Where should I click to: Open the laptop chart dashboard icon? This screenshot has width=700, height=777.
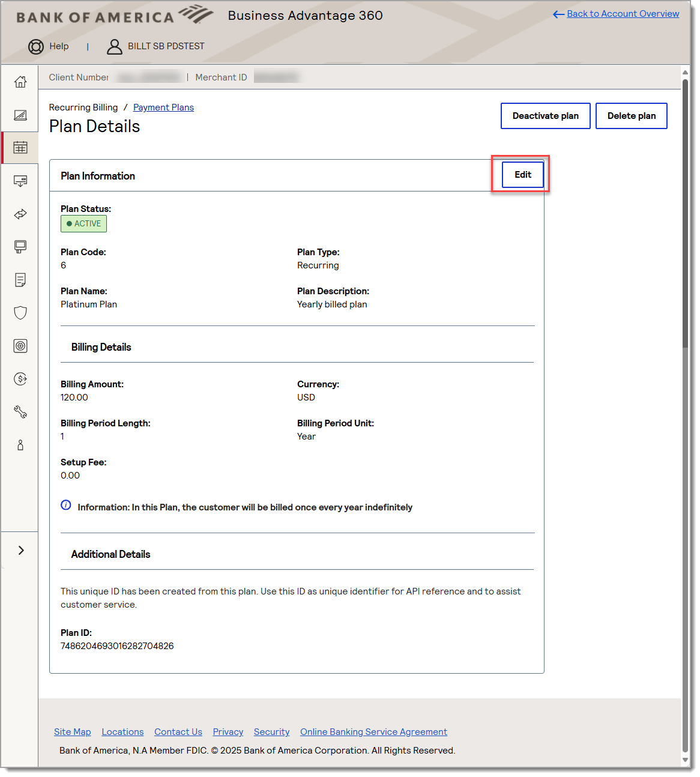pyautogui.click(x=20, y=115)
